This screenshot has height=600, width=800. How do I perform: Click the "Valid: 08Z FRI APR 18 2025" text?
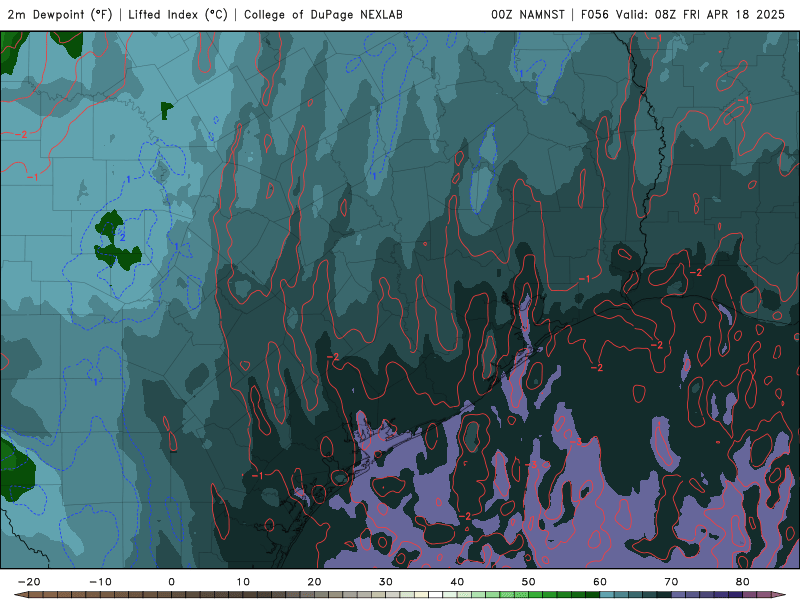pyautogui.click(x=700, y=15)
